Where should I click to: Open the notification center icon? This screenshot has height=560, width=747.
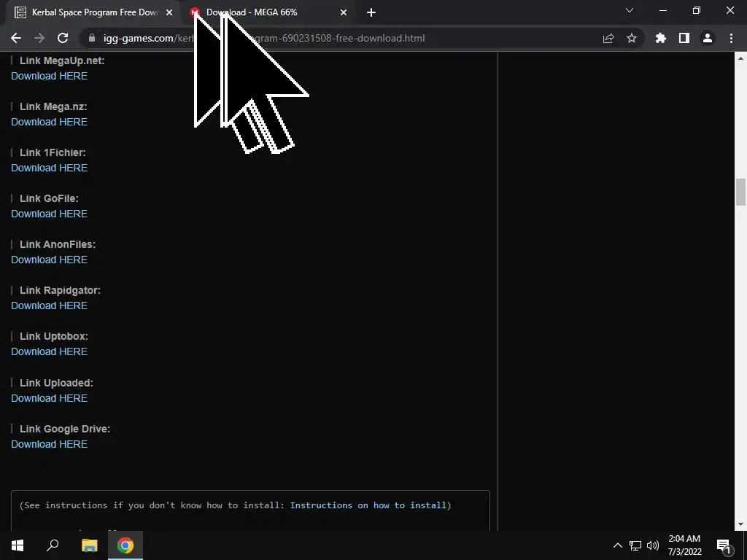tap(724, 546)
